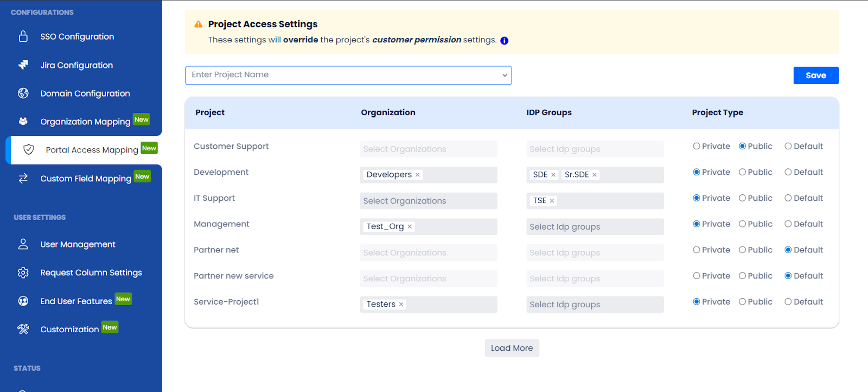Remove the SDE group tag
This screenshot has height=392, width=868.
[x=553, y=175]
